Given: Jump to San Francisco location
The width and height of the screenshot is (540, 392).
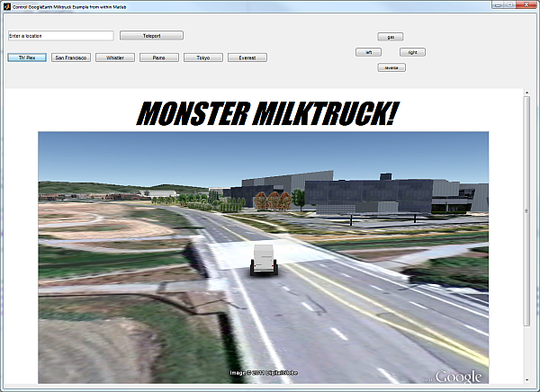Looking at the screenshot, I should 71,58.
